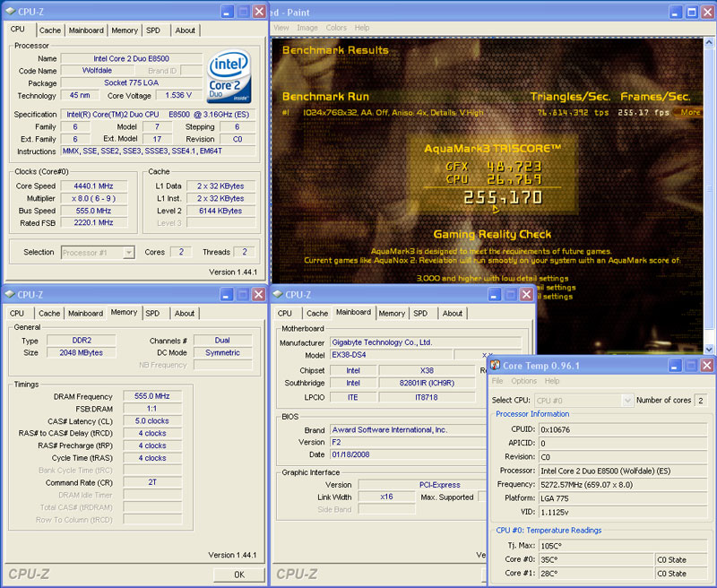This screenshot has height=588, width=717.
Task: Click the CPUID value 0x10676
Action: click(623, 429)
